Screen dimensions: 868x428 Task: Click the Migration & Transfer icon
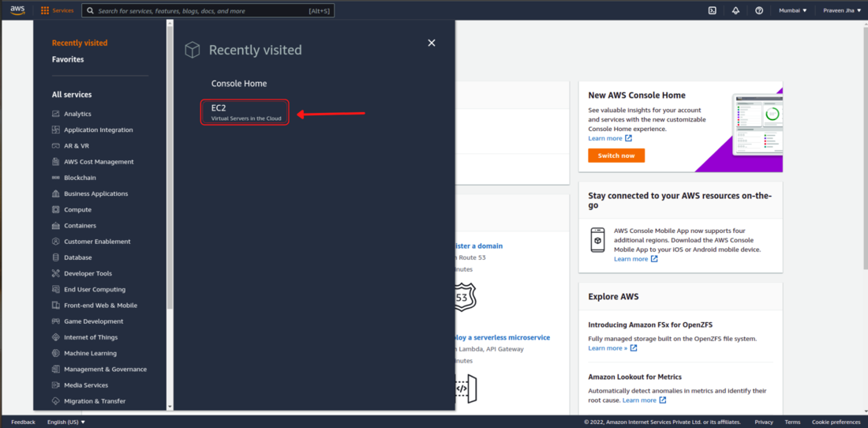(x=55, y=401)
